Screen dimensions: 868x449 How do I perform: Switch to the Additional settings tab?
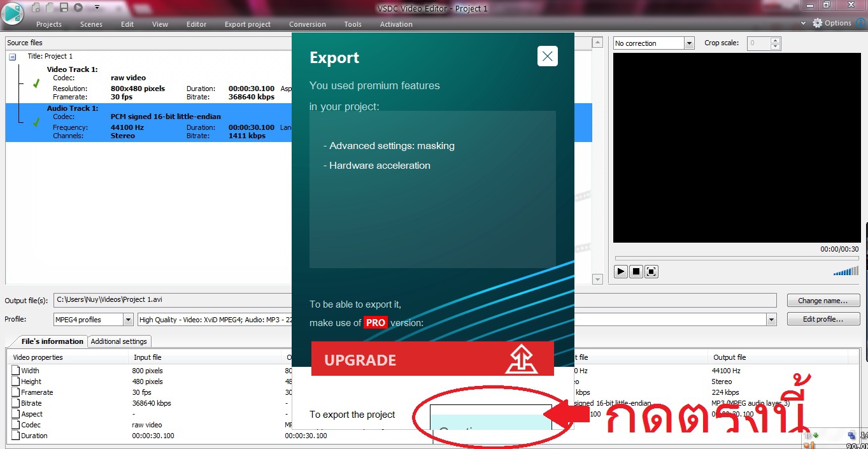coord(119,341)
